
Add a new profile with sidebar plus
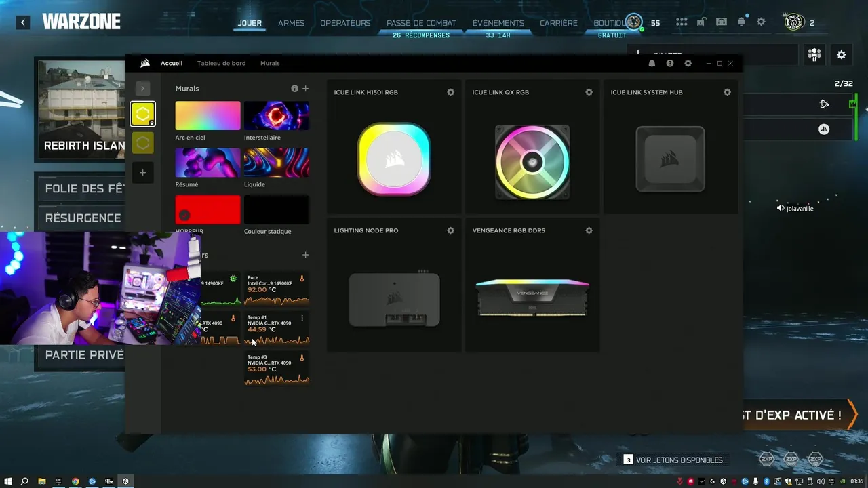[142, 173]
